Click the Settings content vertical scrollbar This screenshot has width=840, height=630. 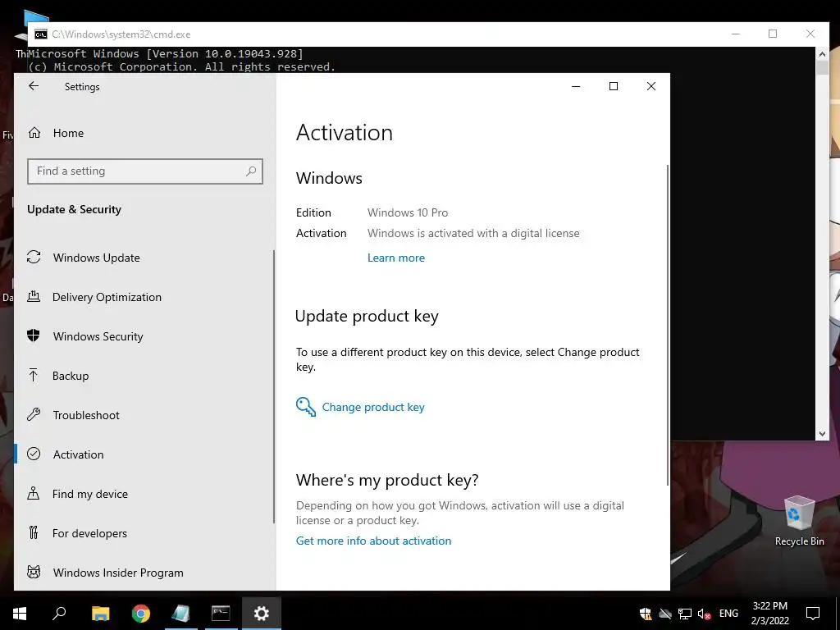pos(668,325)
